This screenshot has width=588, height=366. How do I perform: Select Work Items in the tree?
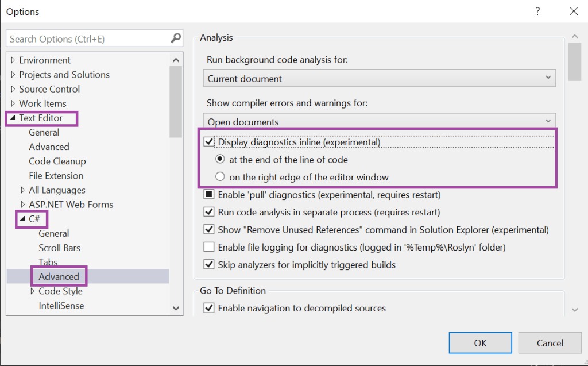coord(42,103)
